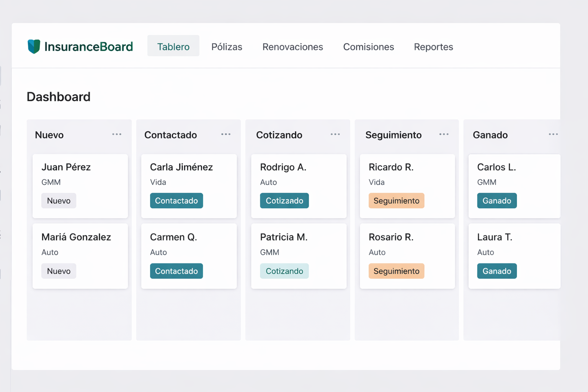Navigate to Comisiones
Image resolution: width=588 pixels, height=392 pixels.
coord(368,47)
